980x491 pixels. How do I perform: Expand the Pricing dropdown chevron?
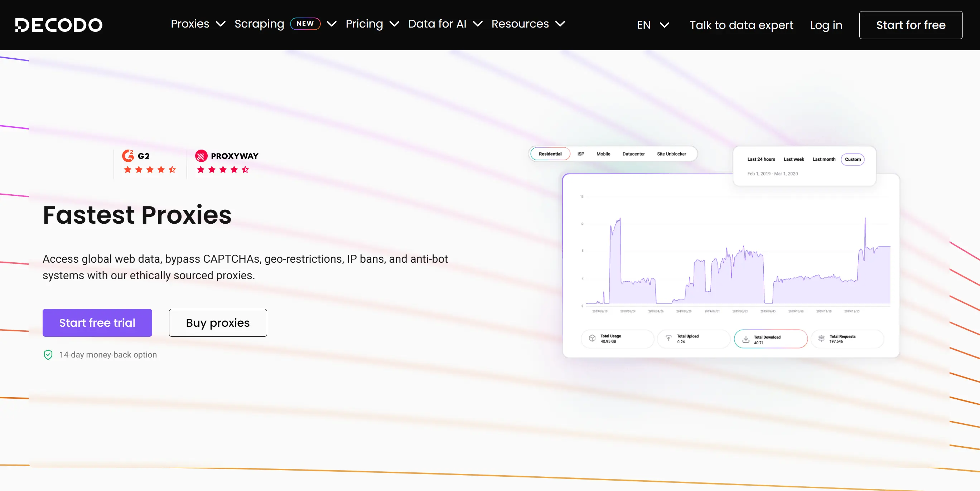395,24
